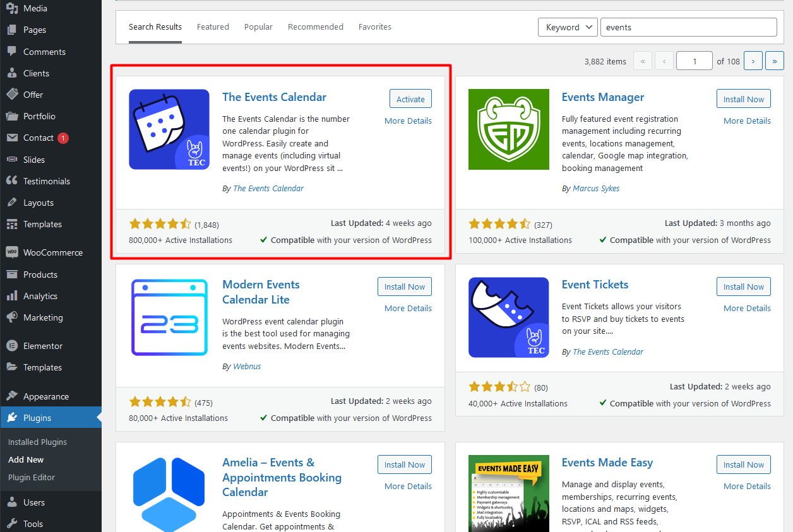Click the Amelia blue cube logo
793x532 pixels.
point(169,494)
